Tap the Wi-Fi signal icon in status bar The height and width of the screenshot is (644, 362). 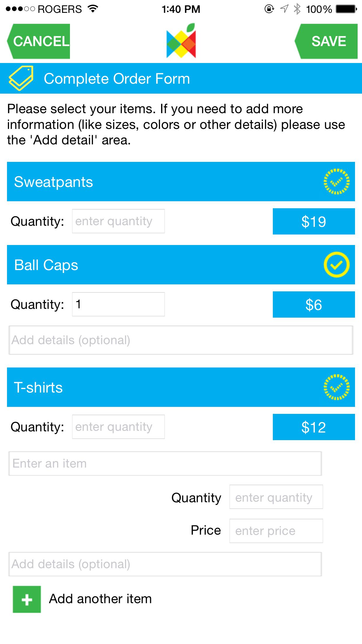pos(93,9)
